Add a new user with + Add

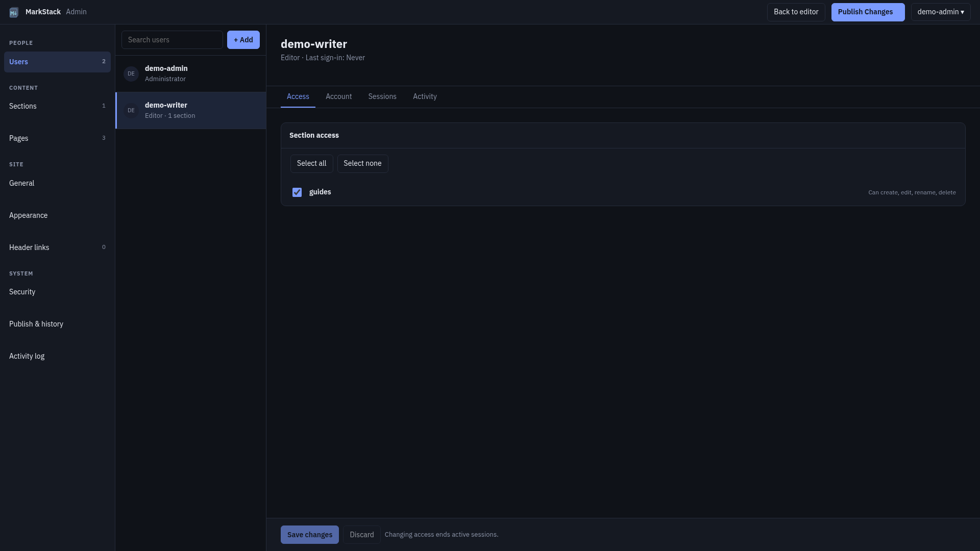point(243,40)
